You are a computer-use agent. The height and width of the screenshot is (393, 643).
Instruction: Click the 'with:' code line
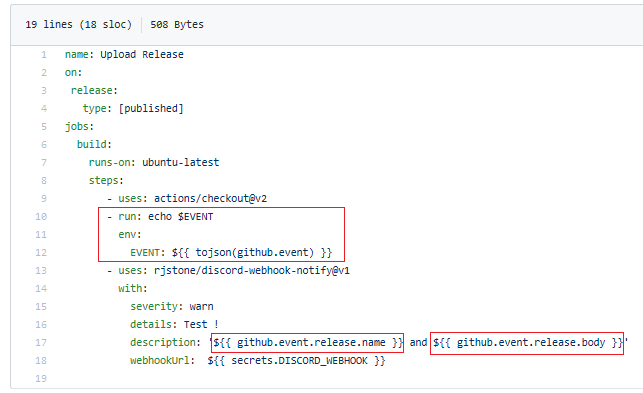(133, 289)
